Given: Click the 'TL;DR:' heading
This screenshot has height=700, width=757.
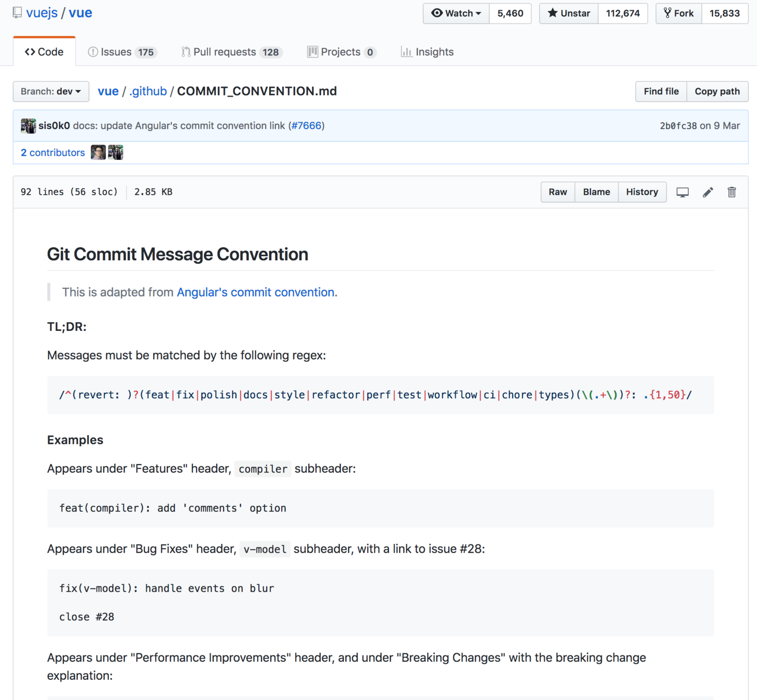Looking at the screenshot, I should click(x=67, y=327).
